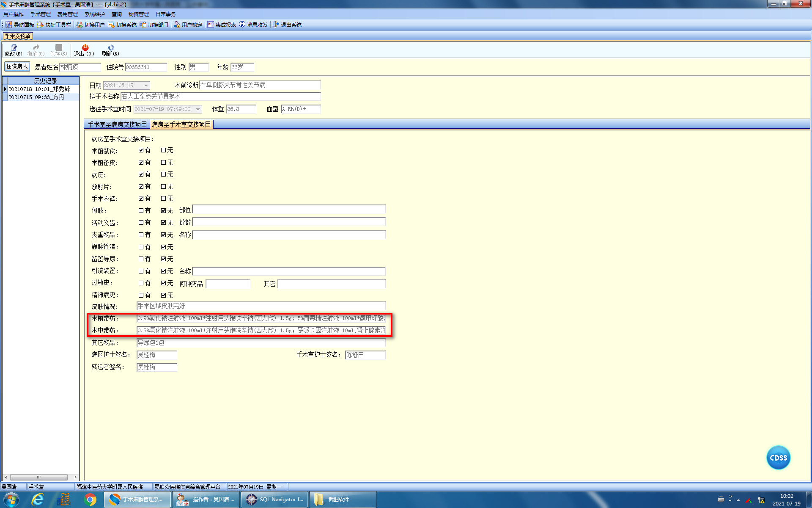Click the 住院病人 button
Image resolution: width=812 pixels, height=508 pixels.
[x=17, y=66]
